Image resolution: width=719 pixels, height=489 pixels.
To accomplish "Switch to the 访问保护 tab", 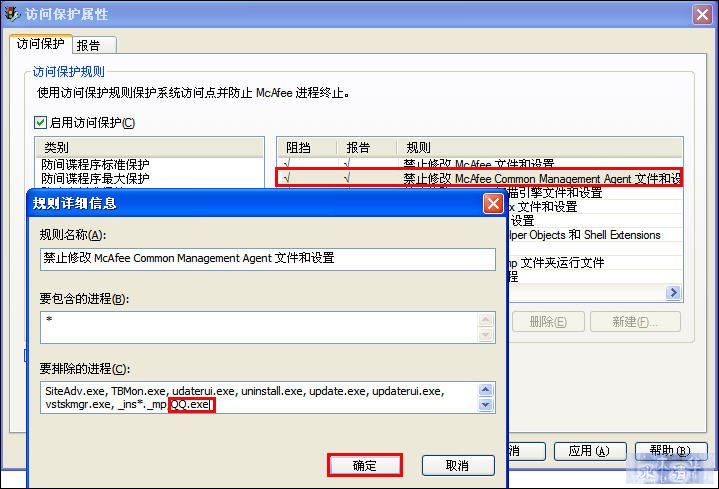I will 40,44.
